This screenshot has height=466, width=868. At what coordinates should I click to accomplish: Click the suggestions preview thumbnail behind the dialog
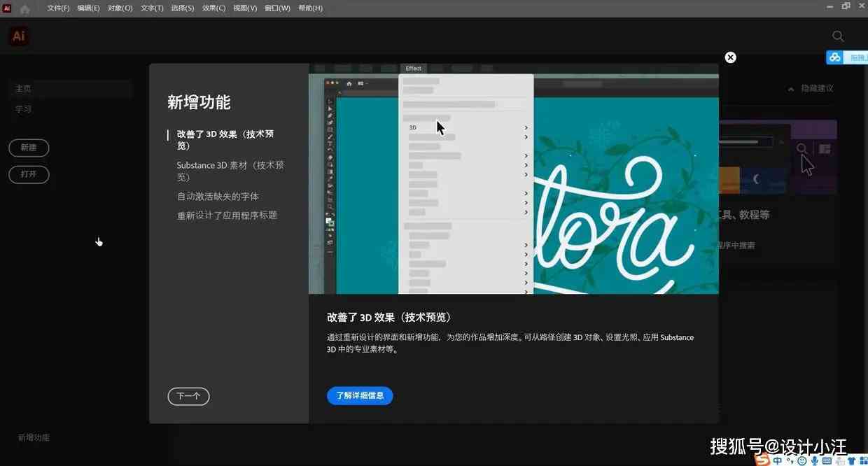pos(778,157)
